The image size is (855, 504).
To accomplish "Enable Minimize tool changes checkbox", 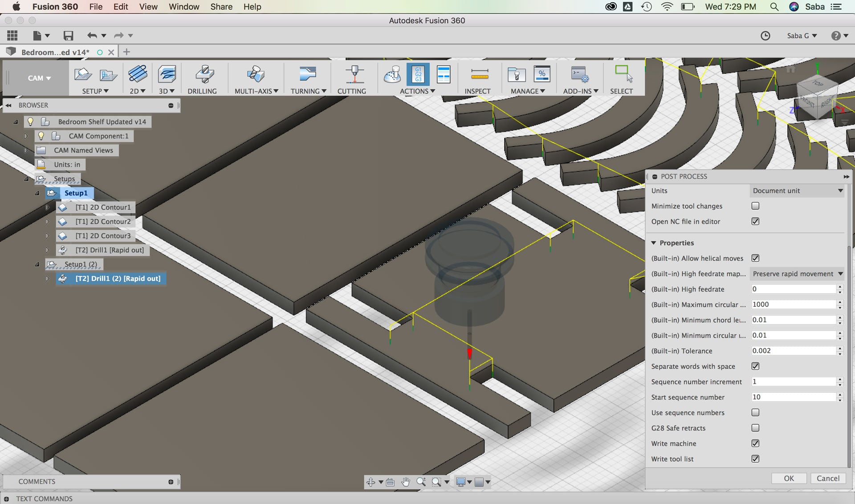I will point(755,206).
